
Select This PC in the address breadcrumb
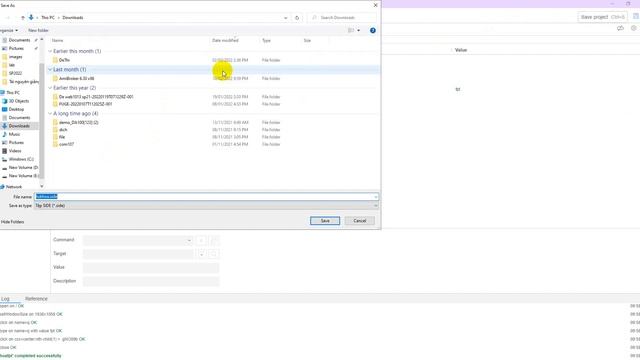pyautogui.click(x=48, y=18)
